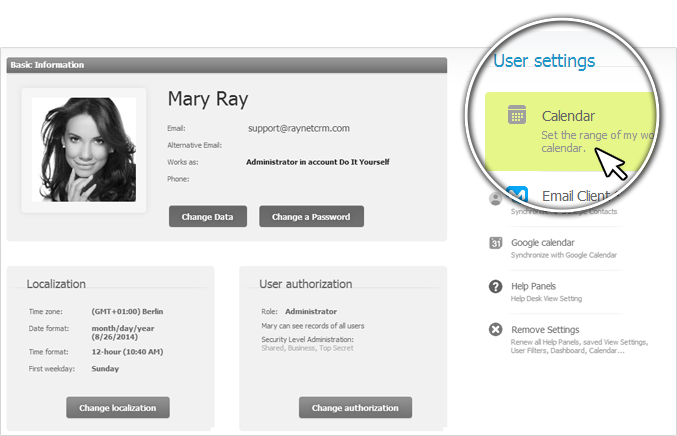Viewport: 677px width, 436px height.
Task: Click the grey person icon beside Email Client
Action: click(x=495, y=199)
